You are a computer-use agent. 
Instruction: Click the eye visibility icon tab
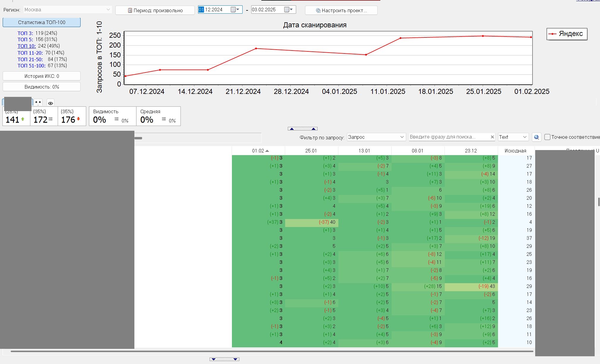(51, 103)
